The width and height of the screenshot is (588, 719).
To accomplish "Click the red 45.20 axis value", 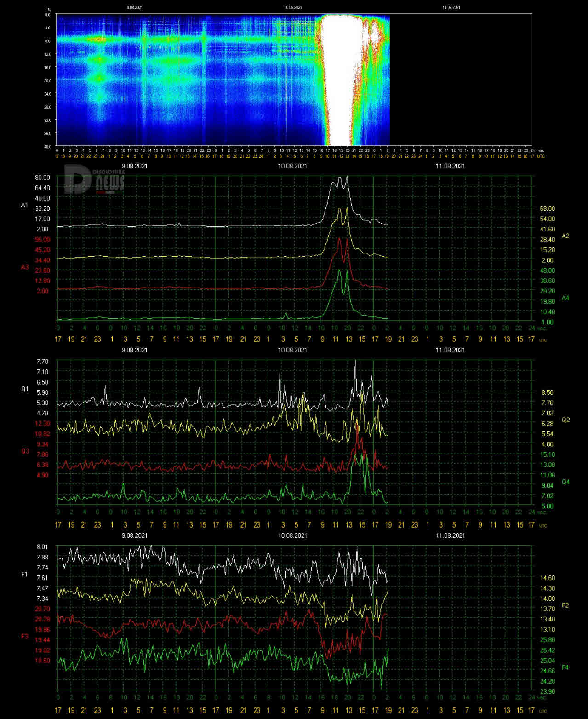I will [42, 250].
